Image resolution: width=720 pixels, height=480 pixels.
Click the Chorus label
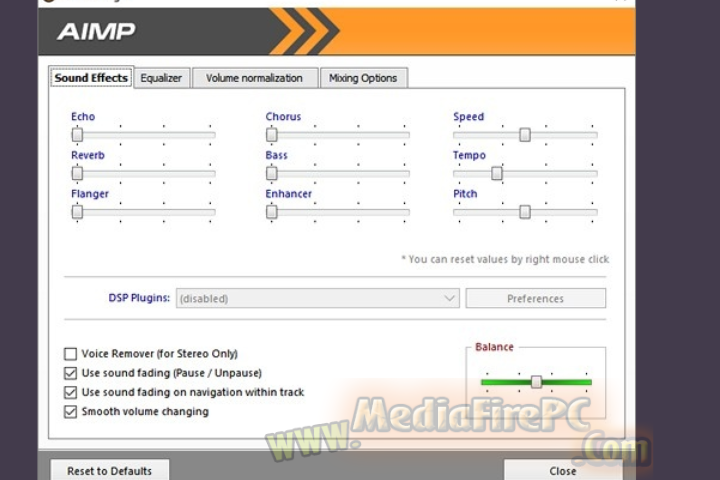283,116
